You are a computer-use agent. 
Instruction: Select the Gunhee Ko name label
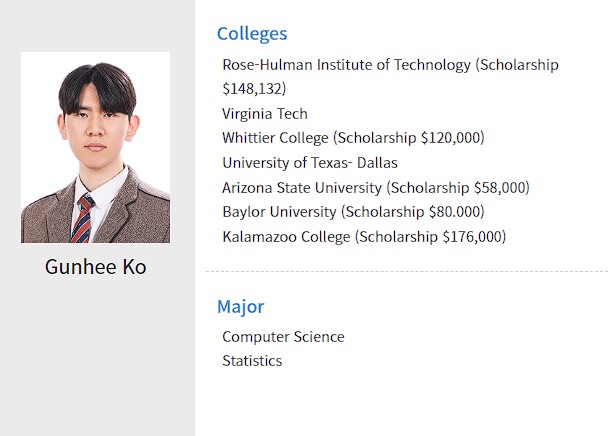96,267
